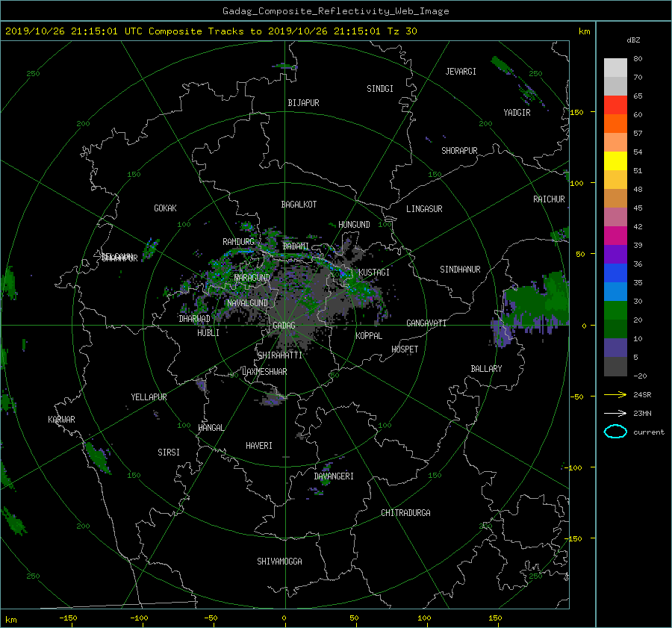672x628 pixels.
Task: Select the yellow 51 dBZ color swatch
Action: (x=615, y=161)
